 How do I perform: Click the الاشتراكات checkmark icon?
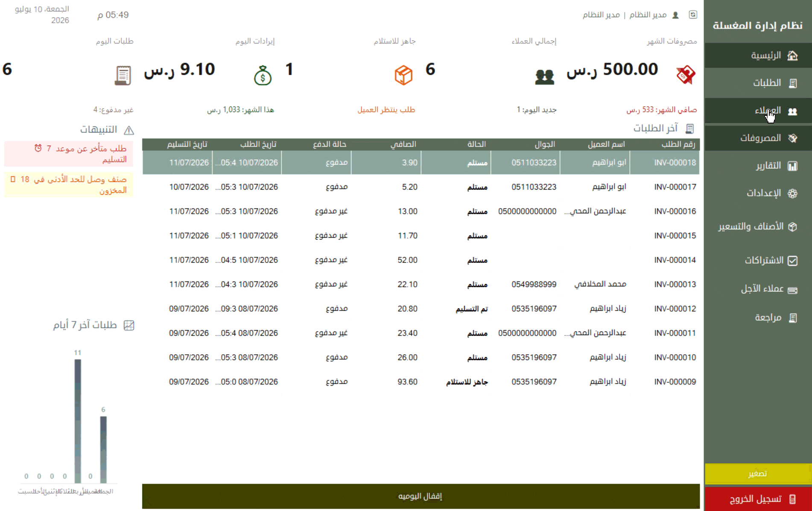[x=792, y=261]
